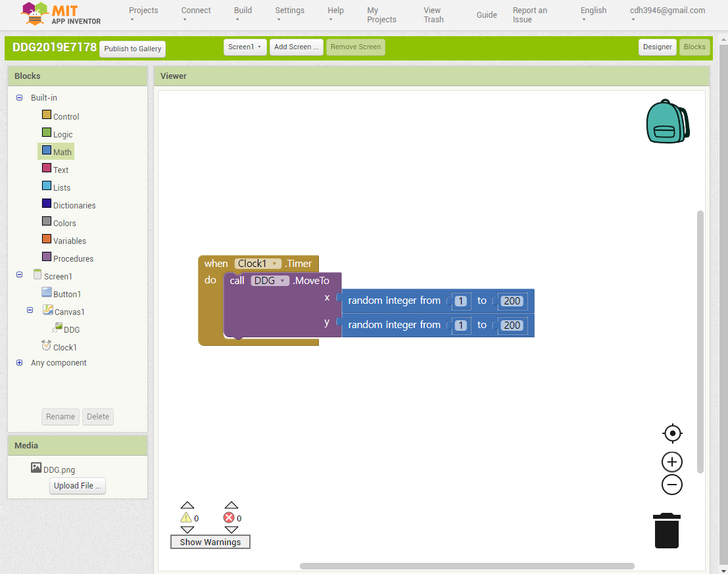Click the viewer horizontal scrollbar
The image size is (728, 574).
click(x=467, y=566)
